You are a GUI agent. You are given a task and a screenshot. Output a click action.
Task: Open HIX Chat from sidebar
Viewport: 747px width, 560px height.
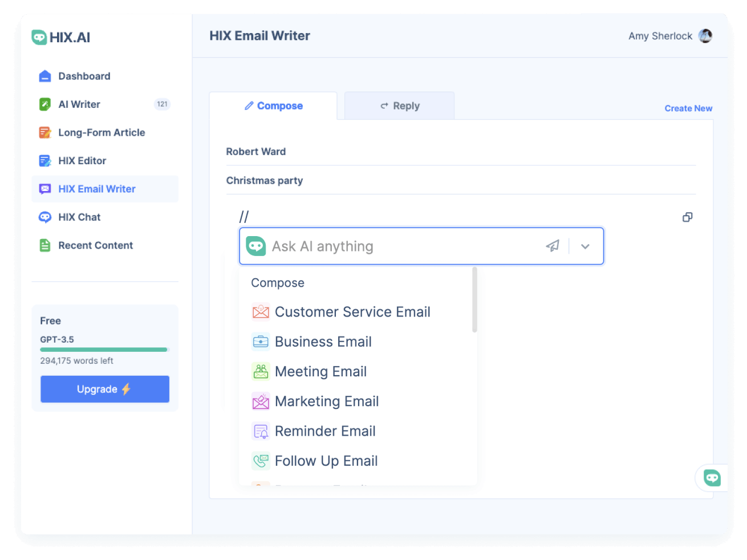[105, 217]
